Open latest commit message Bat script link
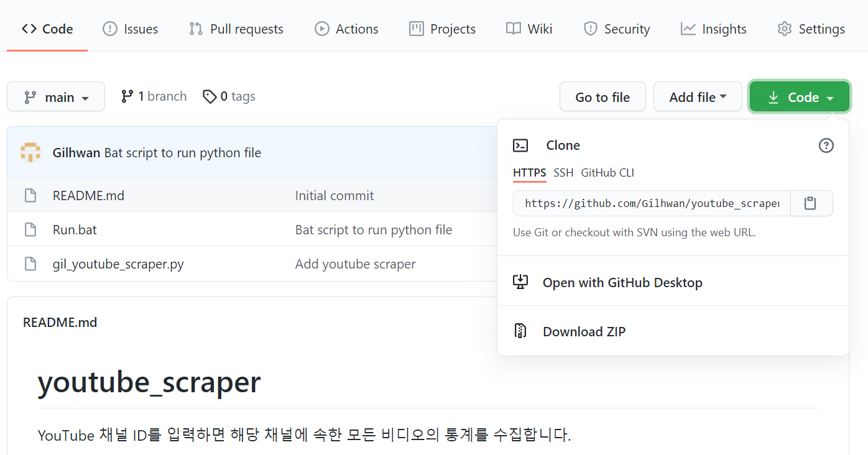This screenshot has height=455, width=868. (183, 153)
